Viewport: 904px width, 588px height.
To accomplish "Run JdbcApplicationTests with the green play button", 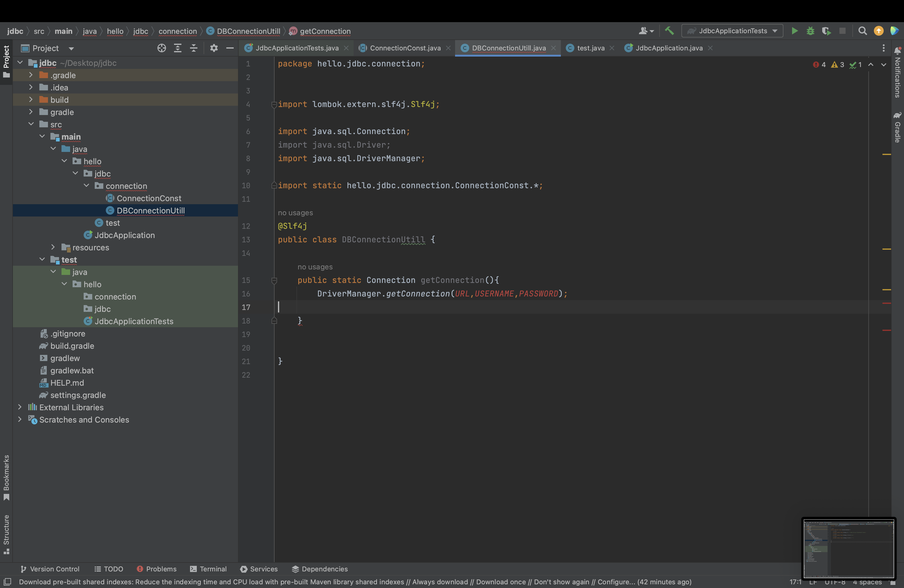I will click(x=794, y=31).
